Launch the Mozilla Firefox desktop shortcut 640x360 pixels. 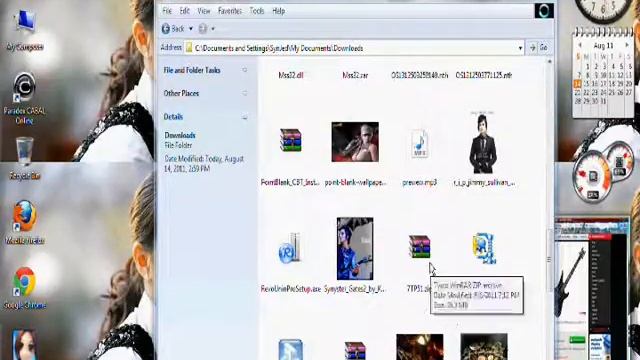24,216
